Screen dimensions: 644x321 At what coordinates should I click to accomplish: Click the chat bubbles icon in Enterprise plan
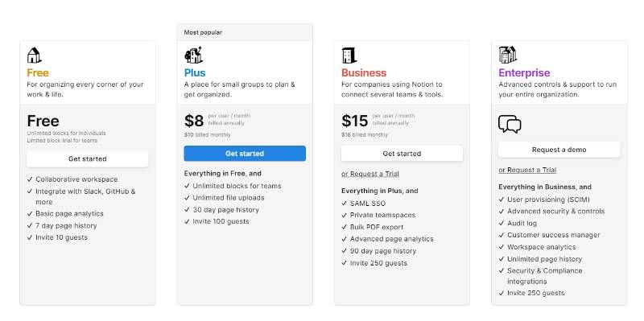[x=510, y=124]
